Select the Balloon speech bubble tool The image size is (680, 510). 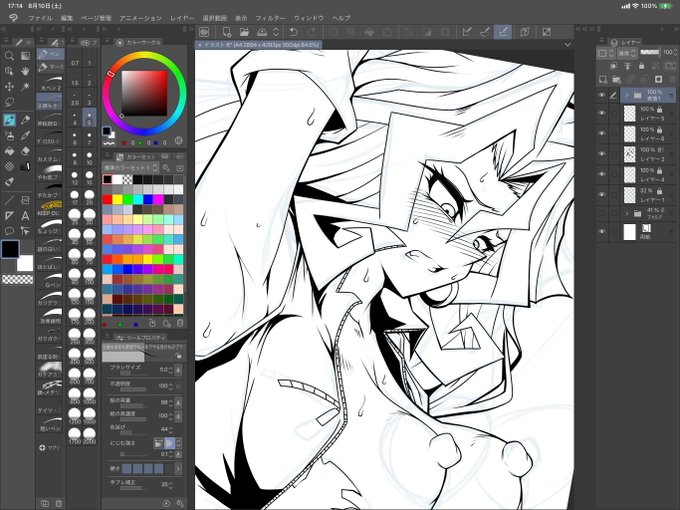pos(9,231)
